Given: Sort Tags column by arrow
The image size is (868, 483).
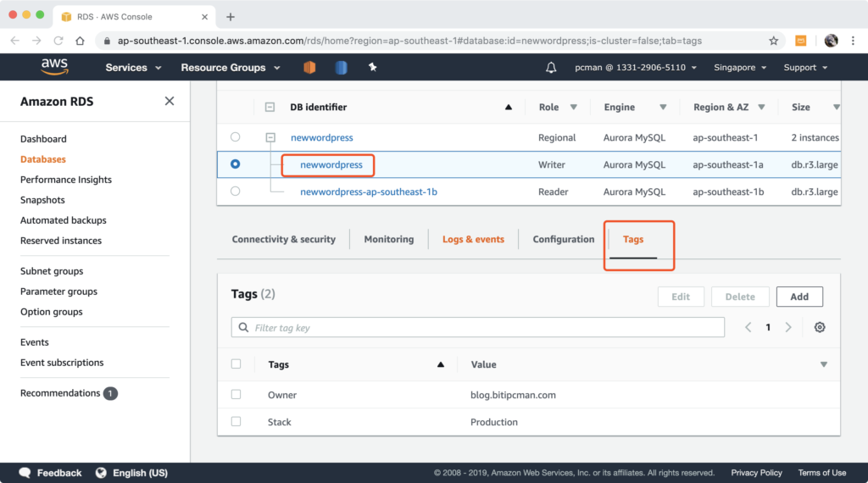Looking at the screenshot, I should (x=441, y=364).
